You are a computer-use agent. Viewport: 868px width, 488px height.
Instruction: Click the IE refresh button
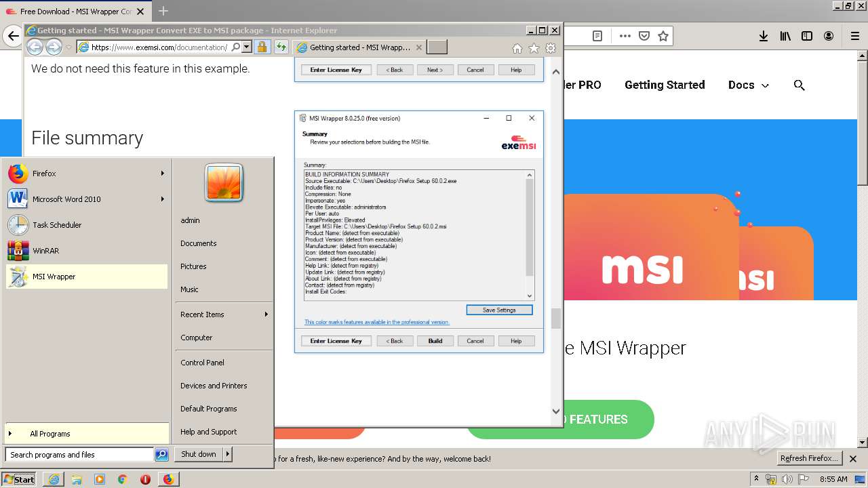coord(281,47)
